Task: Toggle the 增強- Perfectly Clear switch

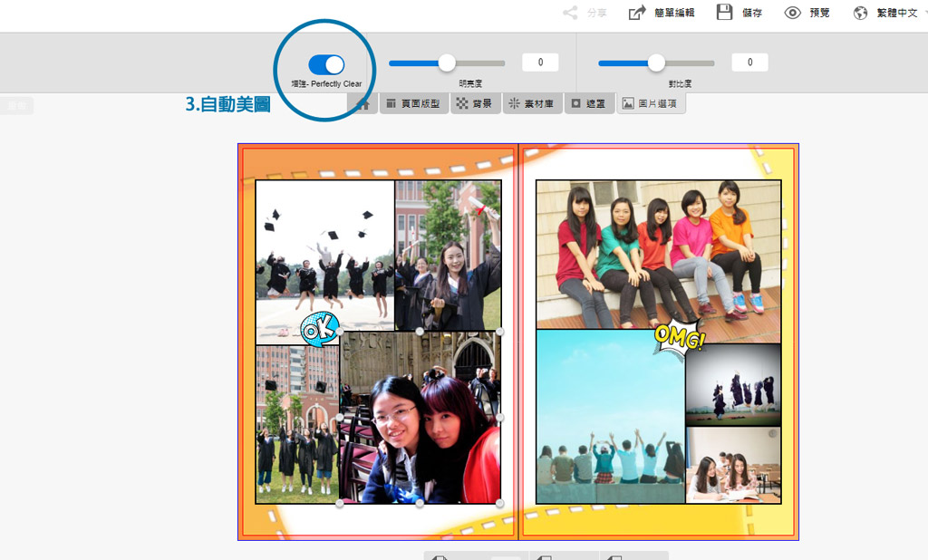Action: [326, 64]
